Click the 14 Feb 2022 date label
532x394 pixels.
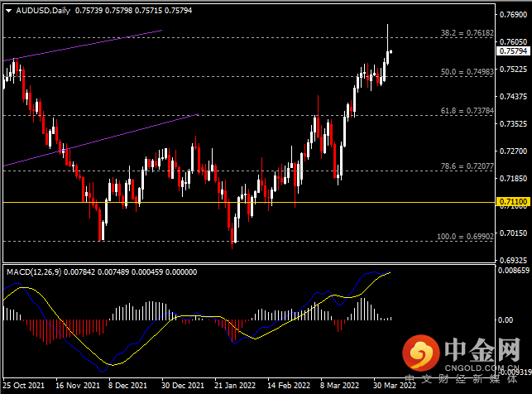[x=289, y=386]
